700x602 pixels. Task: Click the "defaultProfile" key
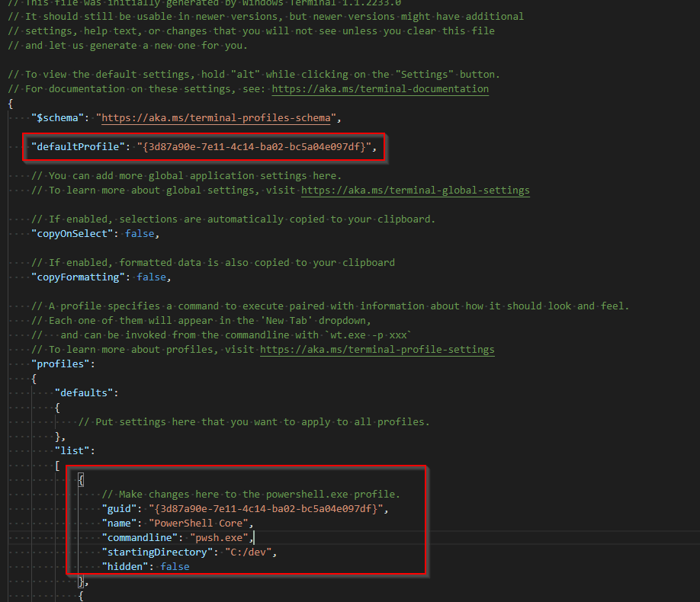[78, 147]
